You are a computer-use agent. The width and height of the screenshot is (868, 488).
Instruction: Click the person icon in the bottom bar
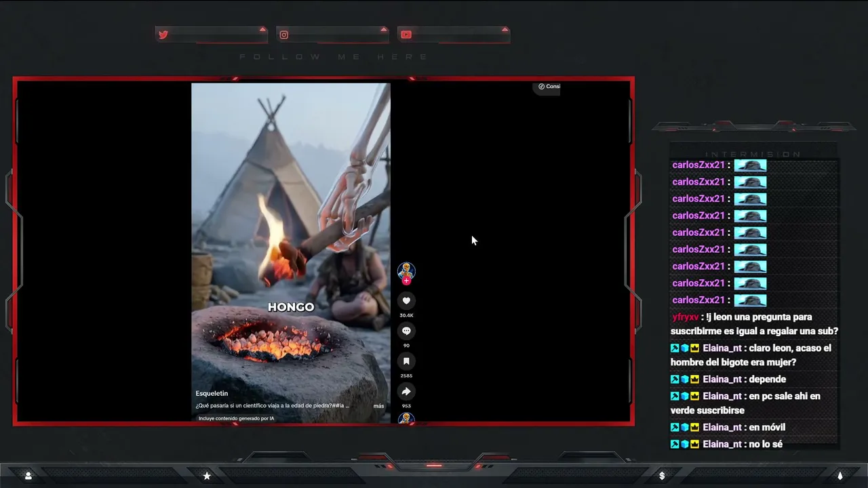pyautogui.click(x=28, y=476)
